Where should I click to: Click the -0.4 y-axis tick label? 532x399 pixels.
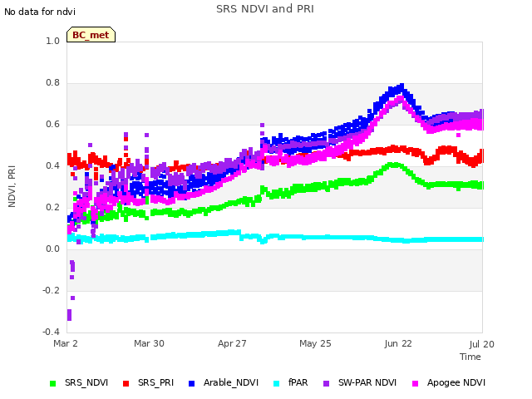pos(51,332)
